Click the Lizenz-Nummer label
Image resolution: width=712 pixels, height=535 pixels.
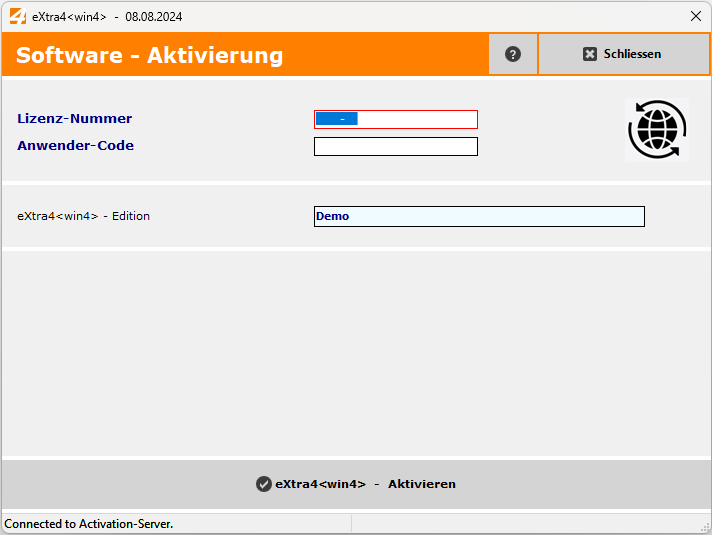pyautogui.click(x=74, y=119)
